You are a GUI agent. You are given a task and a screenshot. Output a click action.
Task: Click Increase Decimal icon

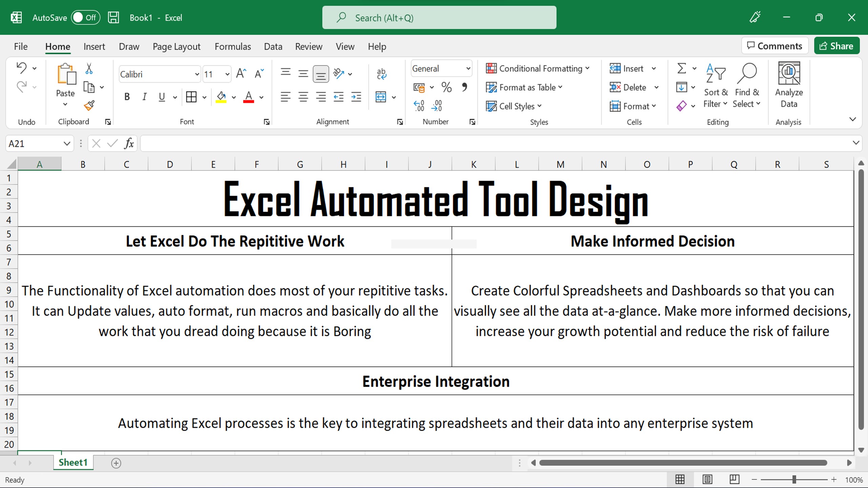[419, 106]
